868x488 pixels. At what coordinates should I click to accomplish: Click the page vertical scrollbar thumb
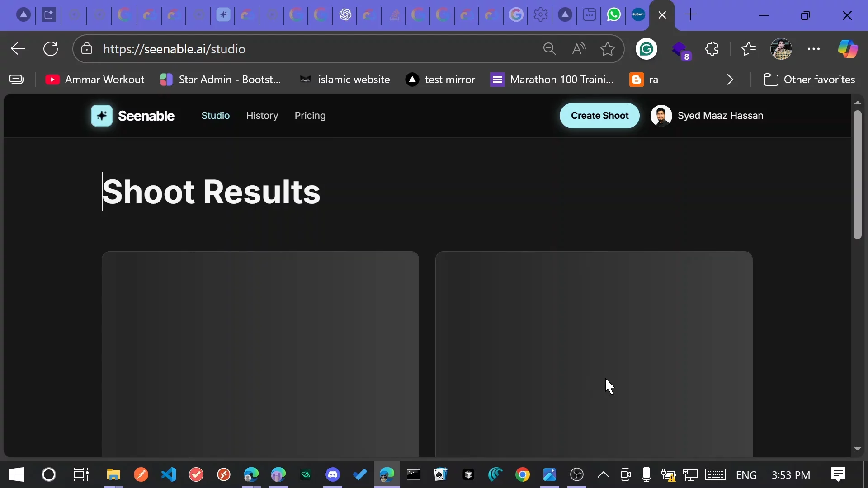858,174
